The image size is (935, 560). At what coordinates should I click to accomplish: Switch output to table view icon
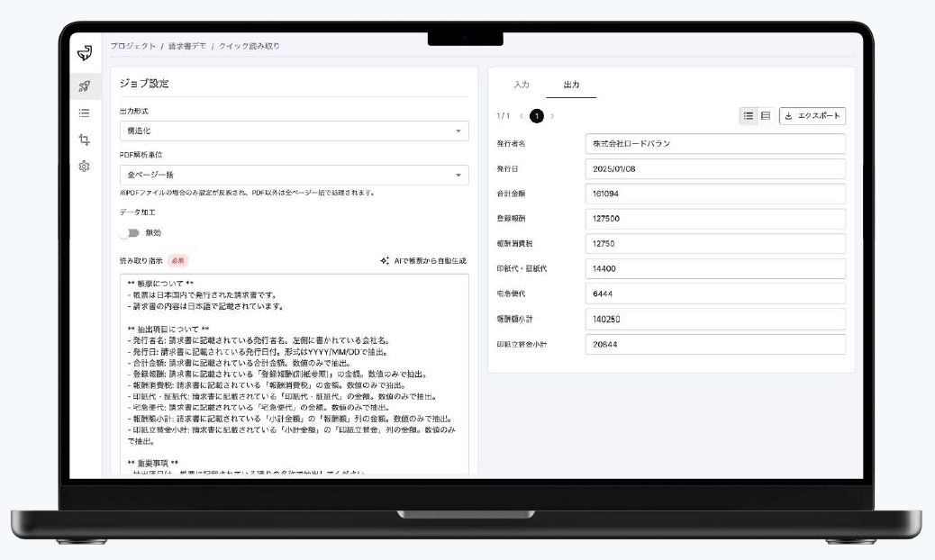point(766,115)
